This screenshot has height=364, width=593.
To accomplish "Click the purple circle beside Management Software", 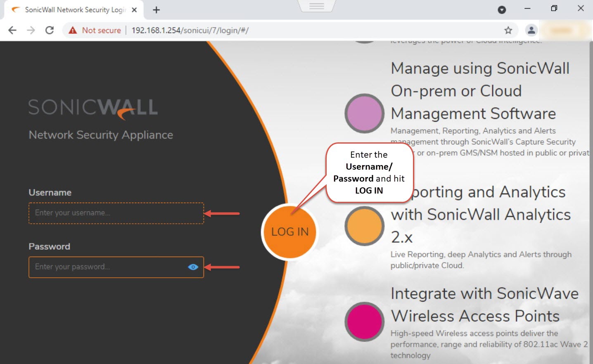I will 364,113.
